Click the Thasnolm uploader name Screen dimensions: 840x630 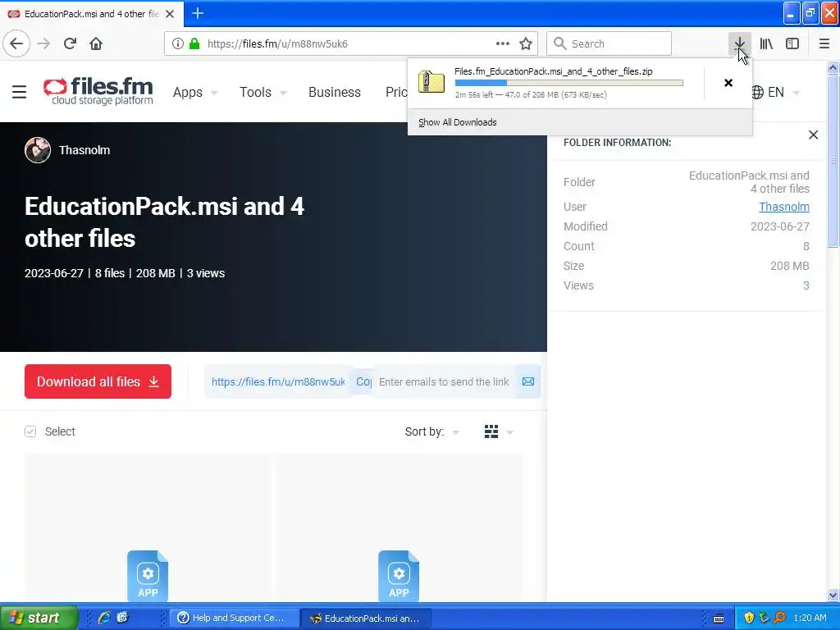(x=84, y=150)
